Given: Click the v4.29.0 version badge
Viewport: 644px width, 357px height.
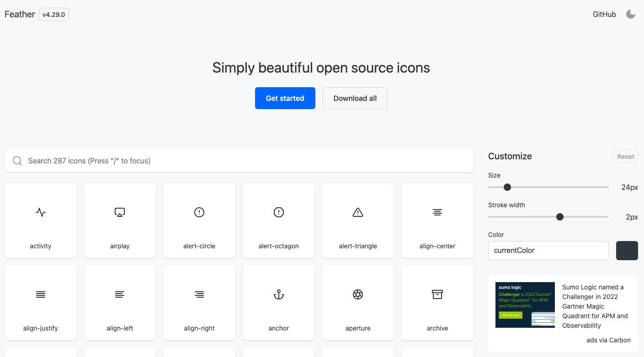Looking at the screenshot, I should (54, 14).
